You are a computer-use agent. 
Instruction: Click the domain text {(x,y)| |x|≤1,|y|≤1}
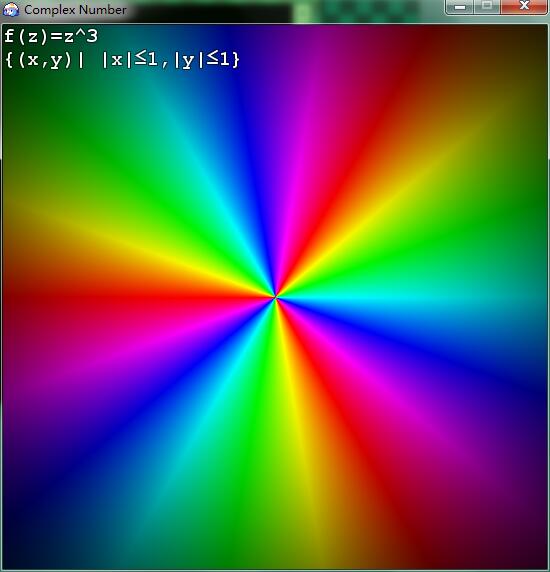point(123,60)
